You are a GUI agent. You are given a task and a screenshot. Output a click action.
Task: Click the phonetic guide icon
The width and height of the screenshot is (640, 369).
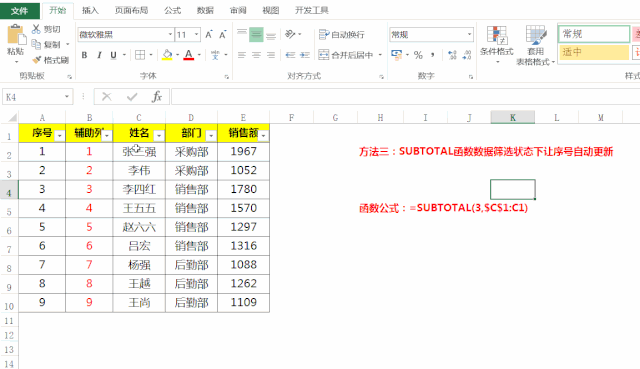[x=215, y=55]
